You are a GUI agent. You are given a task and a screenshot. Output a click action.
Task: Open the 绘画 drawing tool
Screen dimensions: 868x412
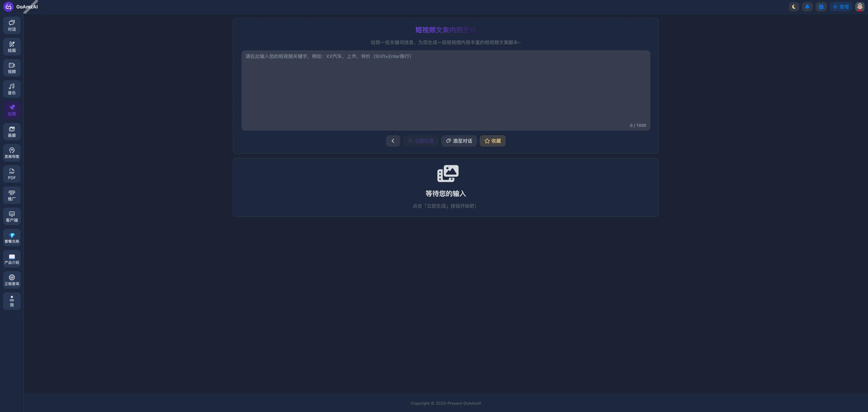12,47
